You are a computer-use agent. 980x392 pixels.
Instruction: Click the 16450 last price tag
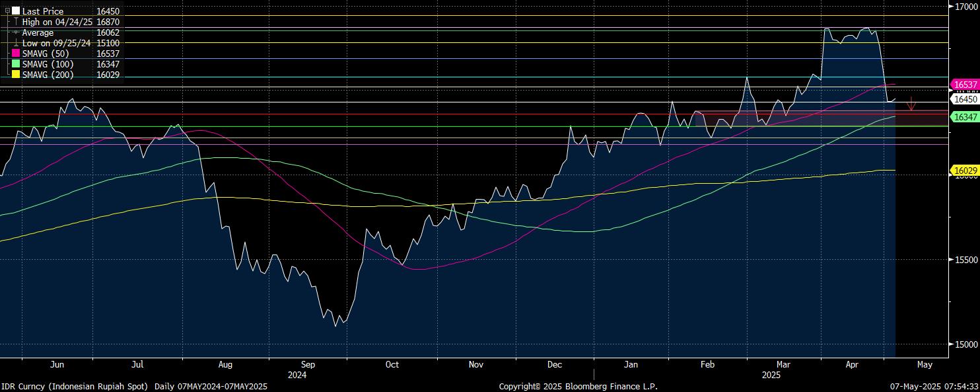coord(965,98)
